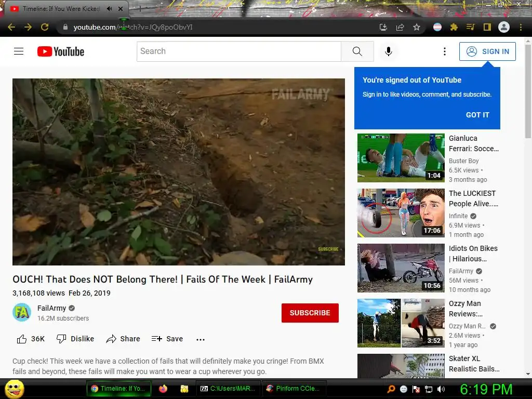Switch to Chrome Timeline taskbar item

[119, 389]
